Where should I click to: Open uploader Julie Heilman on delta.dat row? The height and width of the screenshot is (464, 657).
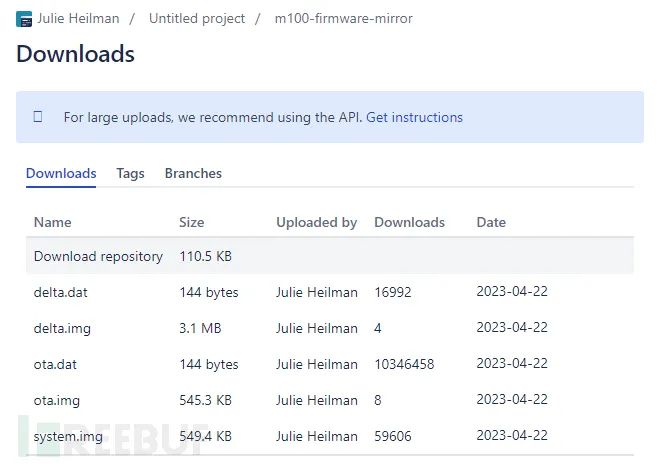coord(316,292)
